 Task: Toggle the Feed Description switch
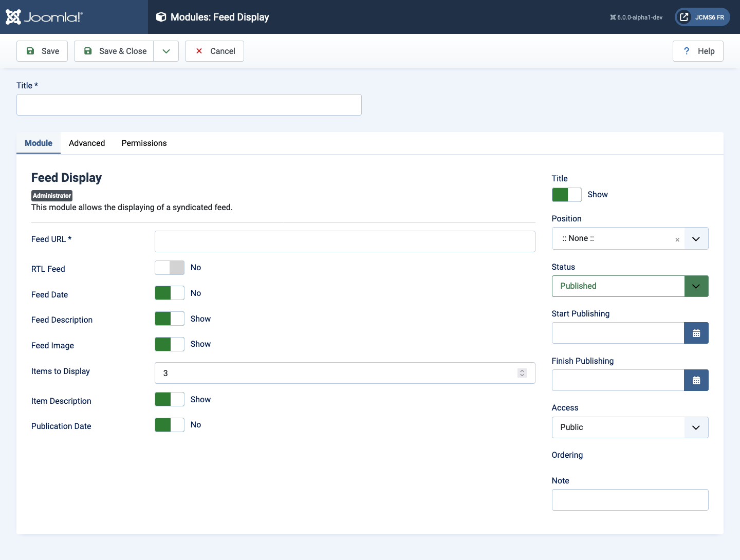coord(170,319)
